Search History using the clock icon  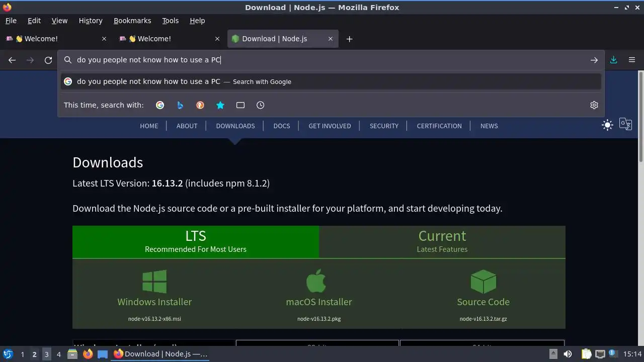tap(260, 105)
